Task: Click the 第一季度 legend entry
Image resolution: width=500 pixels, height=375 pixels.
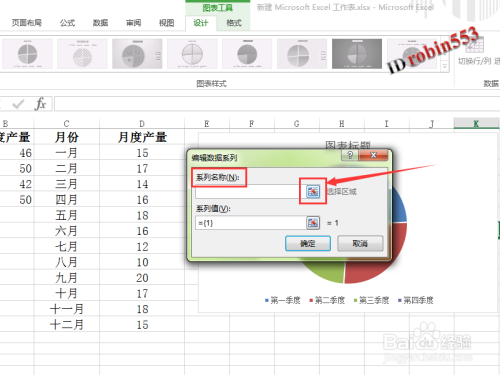Action: click(x=283, y=300)
